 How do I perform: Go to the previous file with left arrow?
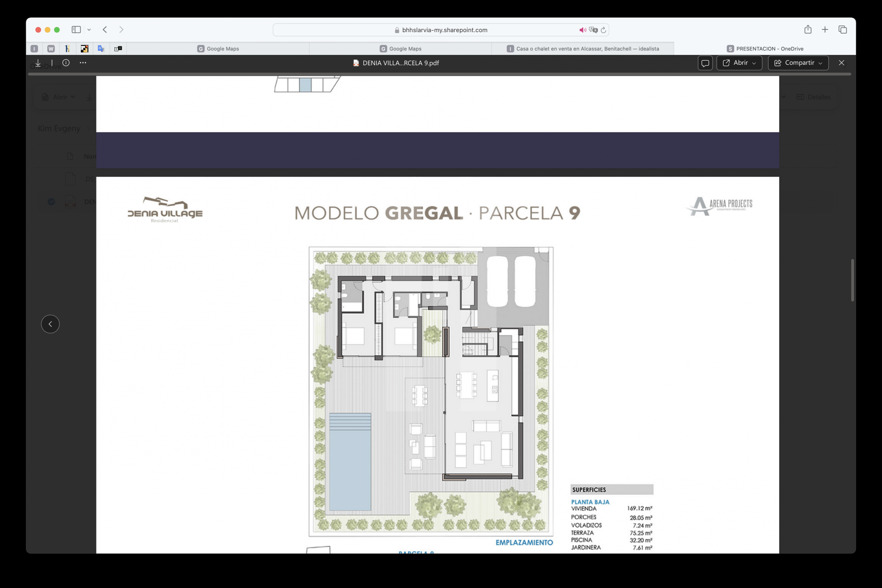pos(51,324)
